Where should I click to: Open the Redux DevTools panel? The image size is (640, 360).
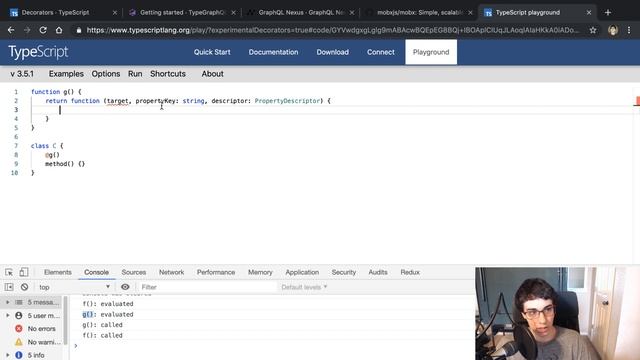(x=410, y=272)
